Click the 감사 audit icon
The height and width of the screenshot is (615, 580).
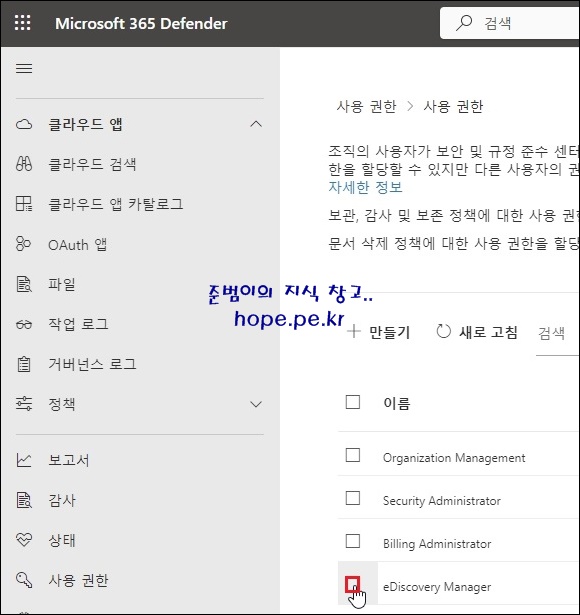(x=24, y=500)
